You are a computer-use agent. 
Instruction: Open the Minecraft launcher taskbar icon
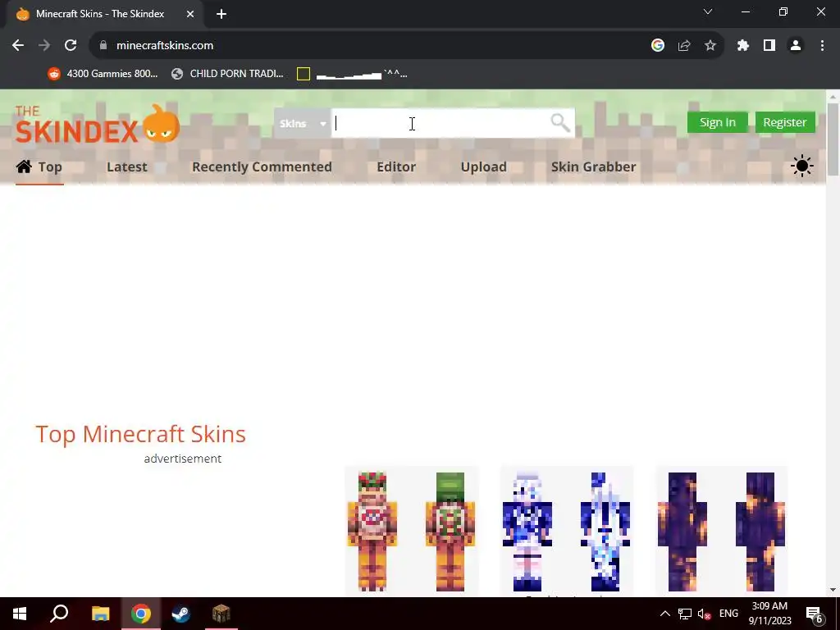pyautogui.click(x=221, y=614)
